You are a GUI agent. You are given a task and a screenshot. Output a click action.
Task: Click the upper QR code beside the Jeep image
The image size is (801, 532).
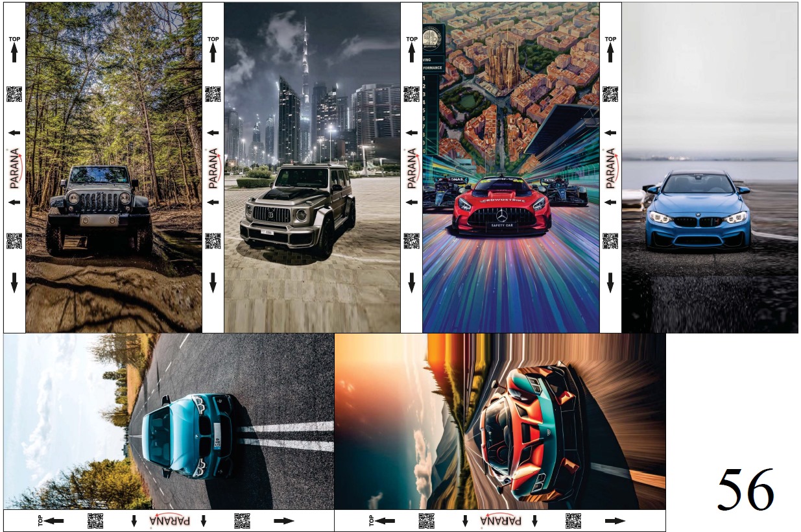point(14,94)
